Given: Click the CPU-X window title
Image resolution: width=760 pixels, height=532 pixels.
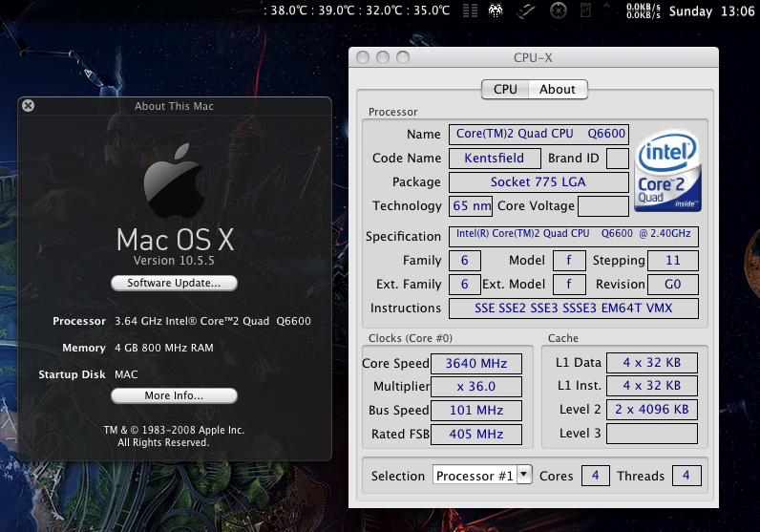Looking at the screenshot, I should click(533, 57).
